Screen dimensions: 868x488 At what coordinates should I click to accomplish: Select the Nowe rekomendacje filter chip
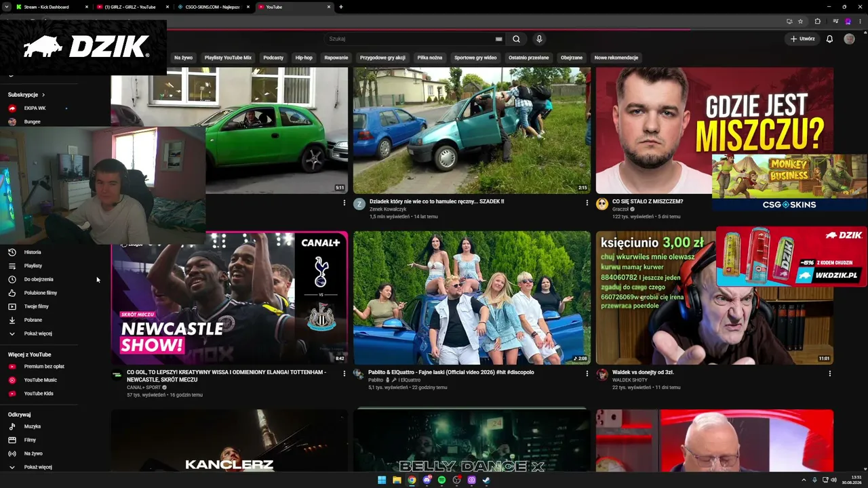616,58
